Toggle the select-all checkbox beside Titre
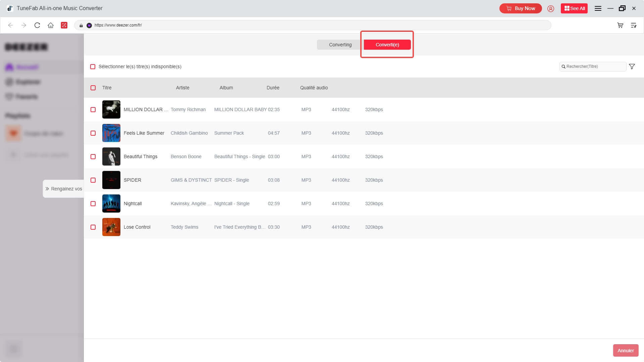644x362 pixels. coord(93,88)
